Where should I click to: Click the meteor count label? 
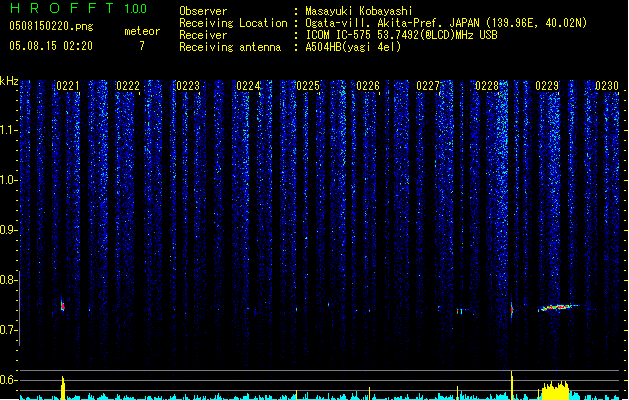click(142, 31)
